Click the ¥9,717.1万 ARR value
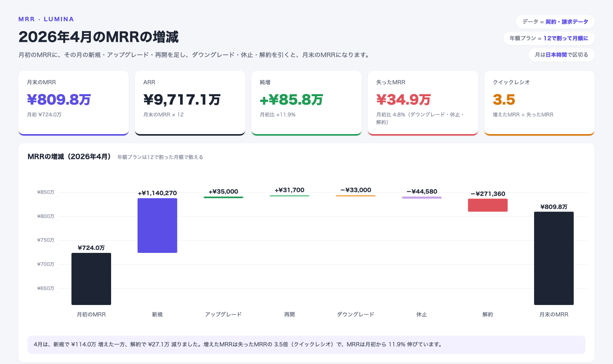 click(x=182, y=100)
